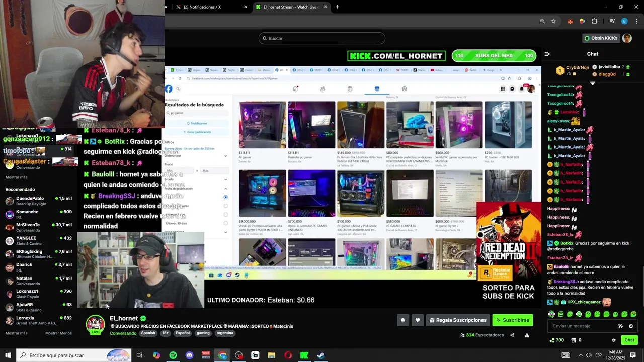Click the Conversando category link

[x=123, y=333]
